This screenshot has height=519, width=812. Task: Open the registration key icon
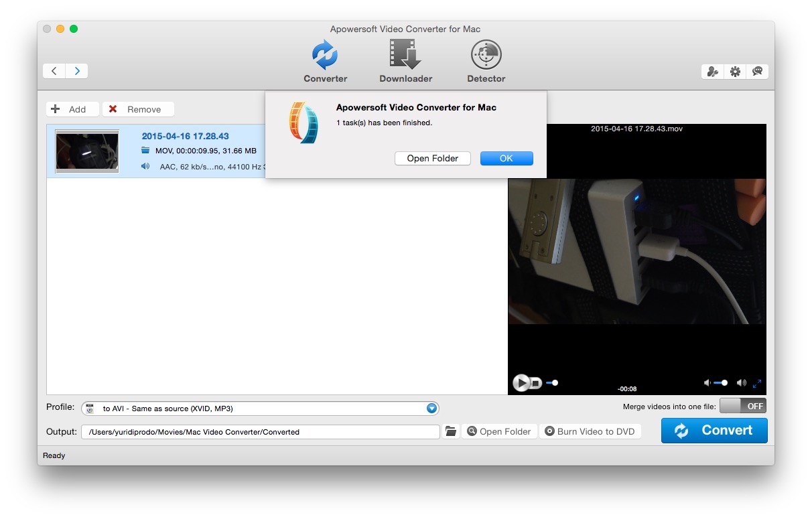(x=713, y=72)
